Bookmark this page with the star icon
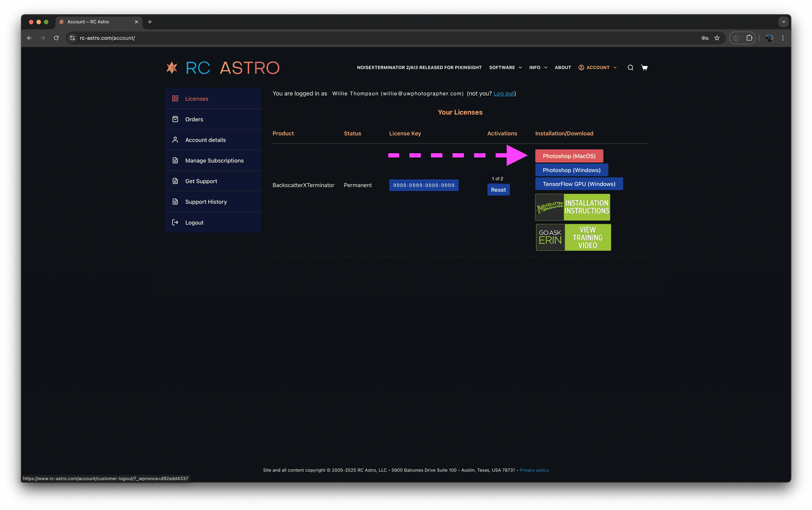 [x=717, y=38]
